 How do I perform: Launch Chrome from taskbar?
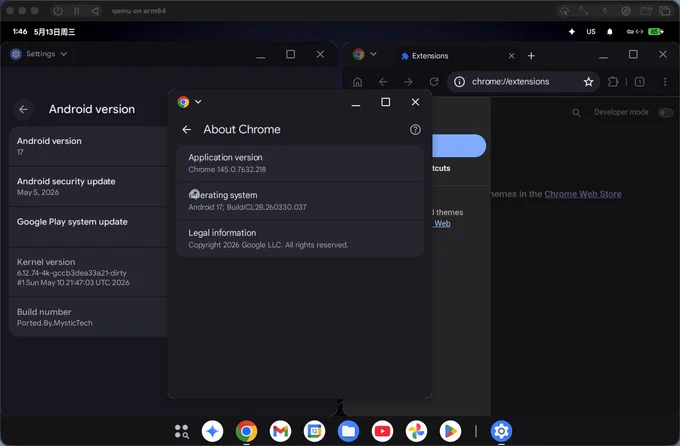[x=246, y=431]
